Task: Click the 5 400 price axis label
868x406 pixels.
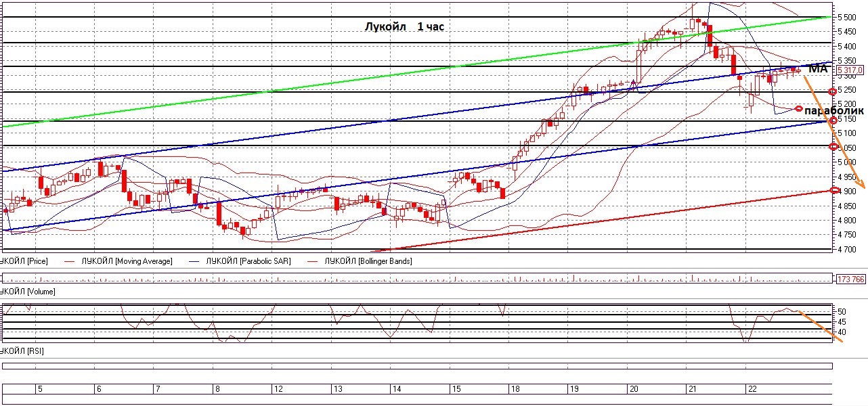Action: (x=846, y=46)
